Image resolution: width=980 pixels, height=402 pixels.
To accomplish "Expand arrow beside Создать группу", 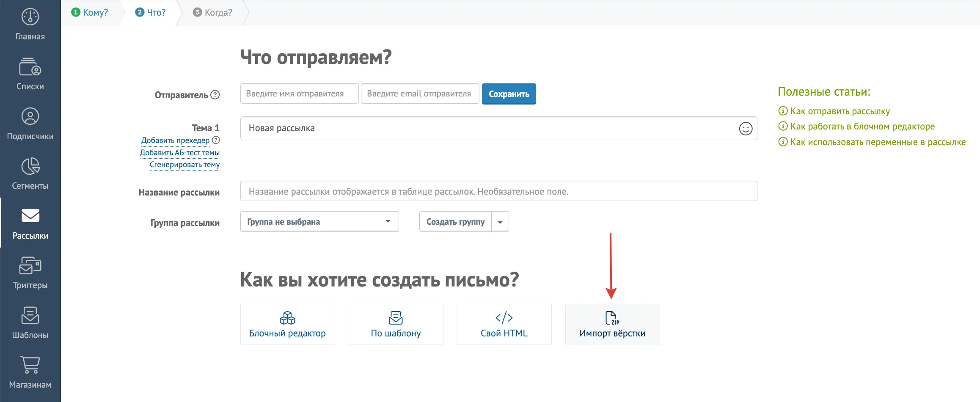I will click(x=500, y=222).
